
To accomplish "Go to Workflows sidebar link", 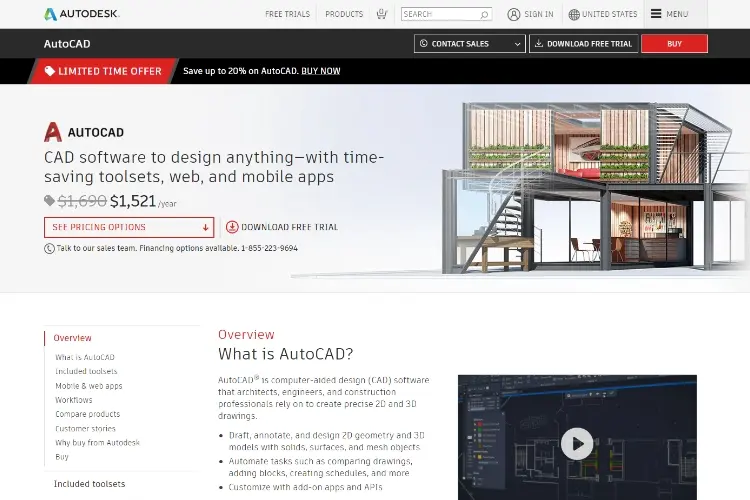I will (x=74, y=400).
